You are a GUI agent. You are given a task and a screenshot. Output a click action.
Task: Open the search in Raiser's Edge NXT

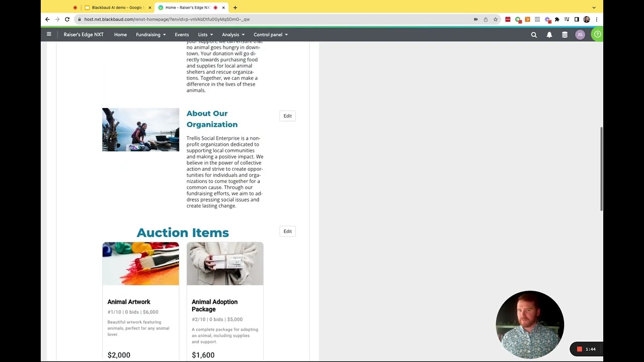point(534,35)
